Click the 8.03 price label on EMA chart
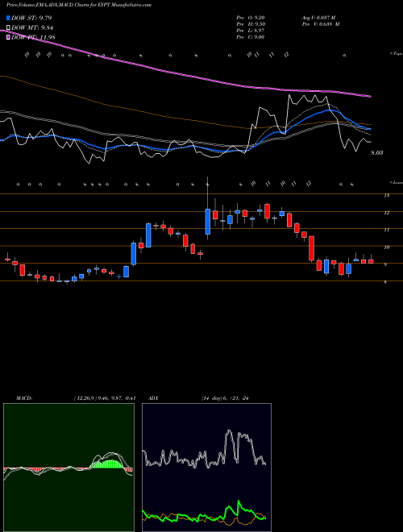The image size is (403, 532). coord(377,153)
